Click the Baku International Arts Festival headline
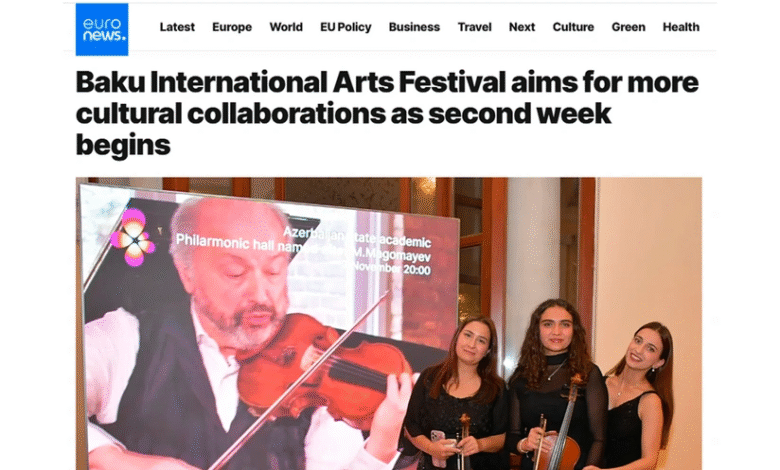This screenshot has height=470, width=780. click(387, 113)
